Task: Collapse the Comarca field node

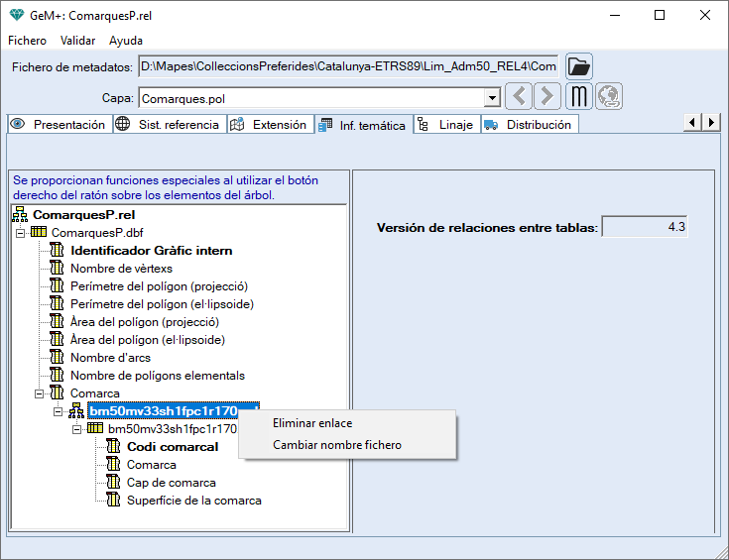Action: click(x=39, y=393)
